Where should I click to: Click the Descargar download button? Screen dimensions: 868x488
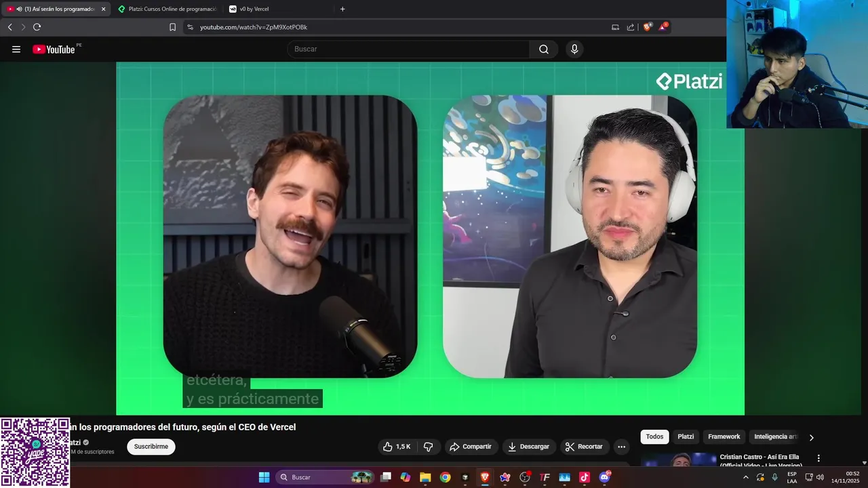529,447
